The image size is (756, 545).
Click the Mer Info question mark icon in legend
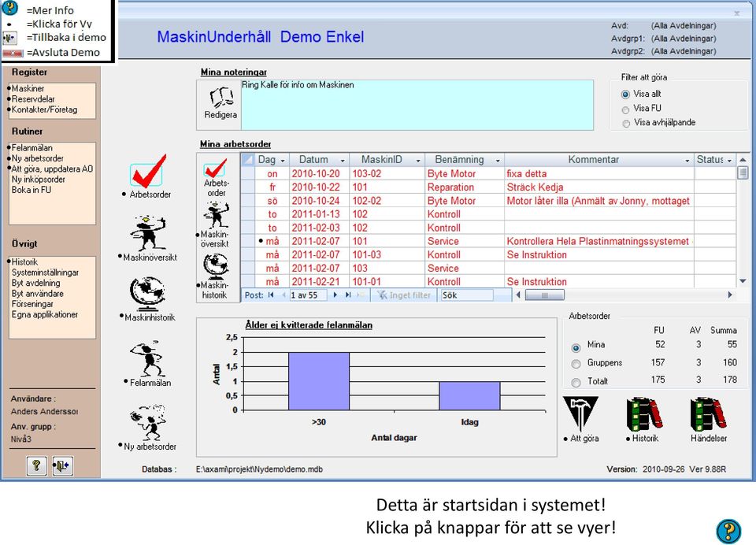10,7
